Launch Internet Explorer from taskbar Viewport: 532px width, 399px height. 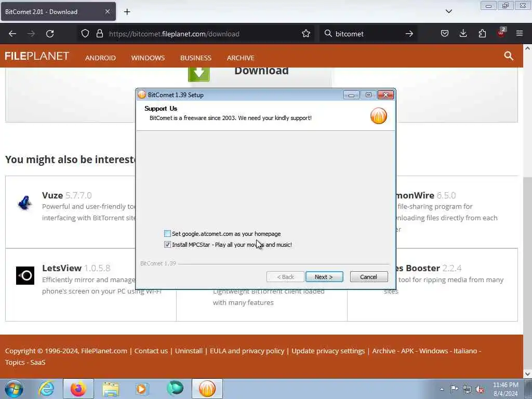46,389
